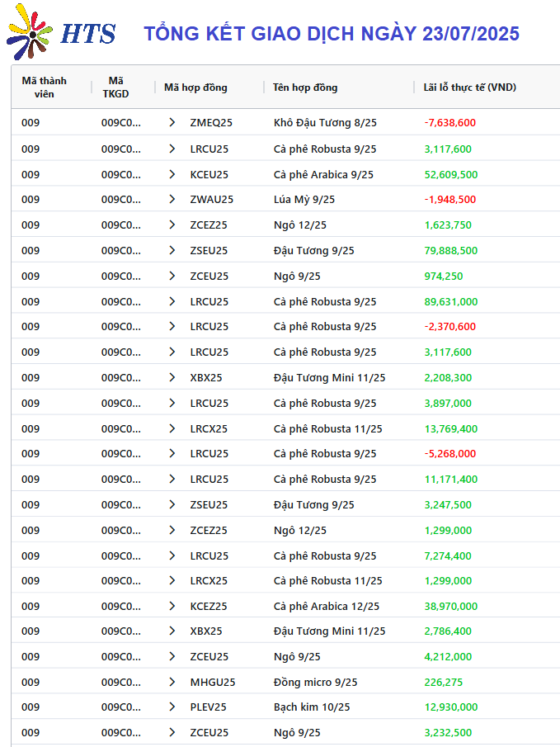
Task: Expand the XBX25 row with 2,208,300
Action: 172,377
